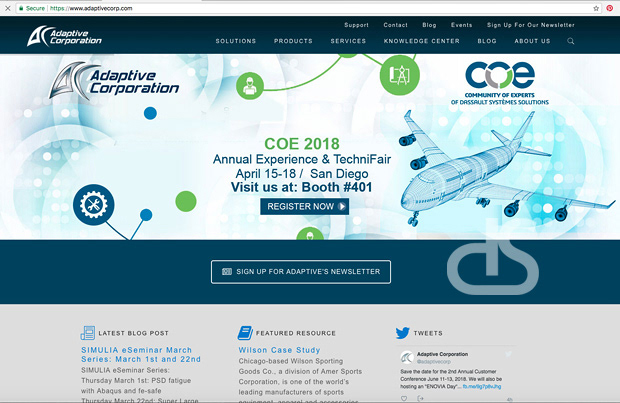The image size is (620, 403).
Task: Click the 'TWEETS' heading
Action: click(x=428, y=333)
